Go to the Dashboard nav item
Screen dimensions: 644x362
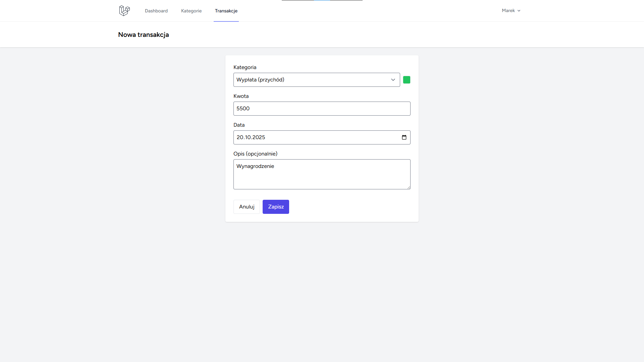point(156,11)
